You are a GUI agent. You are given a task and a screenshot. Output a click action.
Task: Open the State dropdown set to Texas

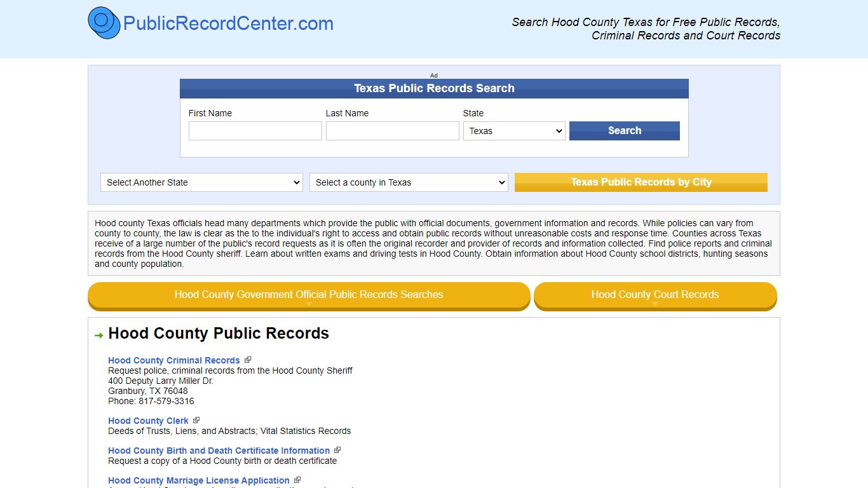point(514,131)
